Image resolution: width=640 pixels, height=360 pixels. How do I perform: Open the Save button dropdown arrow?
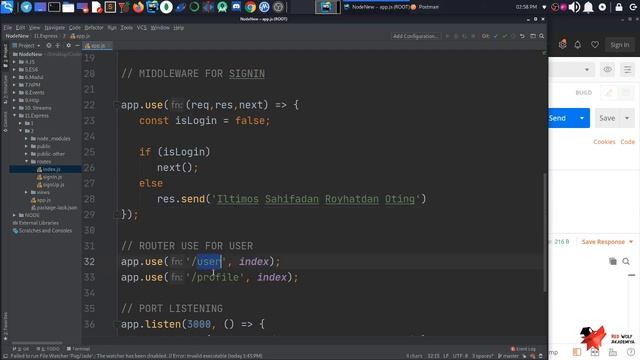point(627,118)
